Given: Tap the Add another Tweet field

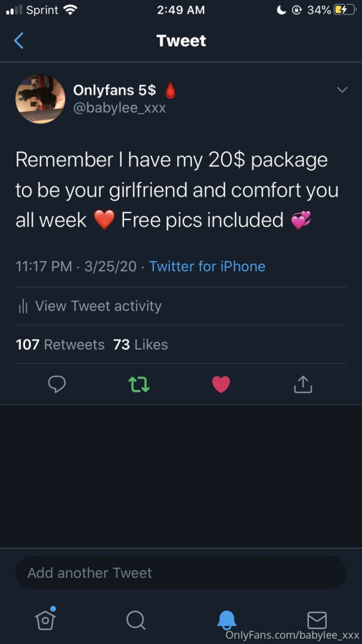Looking at the screenshot, I should tap(181, 572).
